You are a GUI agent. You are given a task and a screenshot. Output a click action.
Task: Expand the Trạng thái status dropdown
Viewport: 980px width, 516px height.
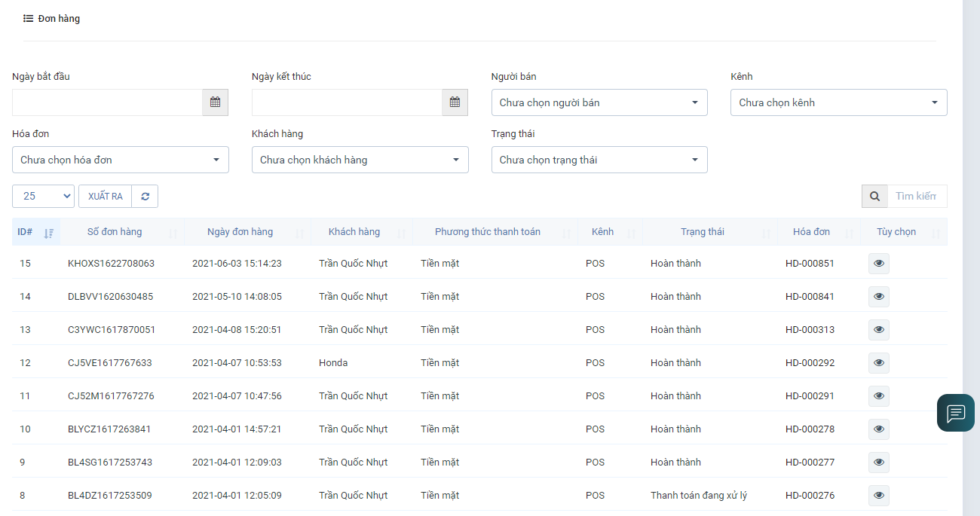[x=599, y=160]
